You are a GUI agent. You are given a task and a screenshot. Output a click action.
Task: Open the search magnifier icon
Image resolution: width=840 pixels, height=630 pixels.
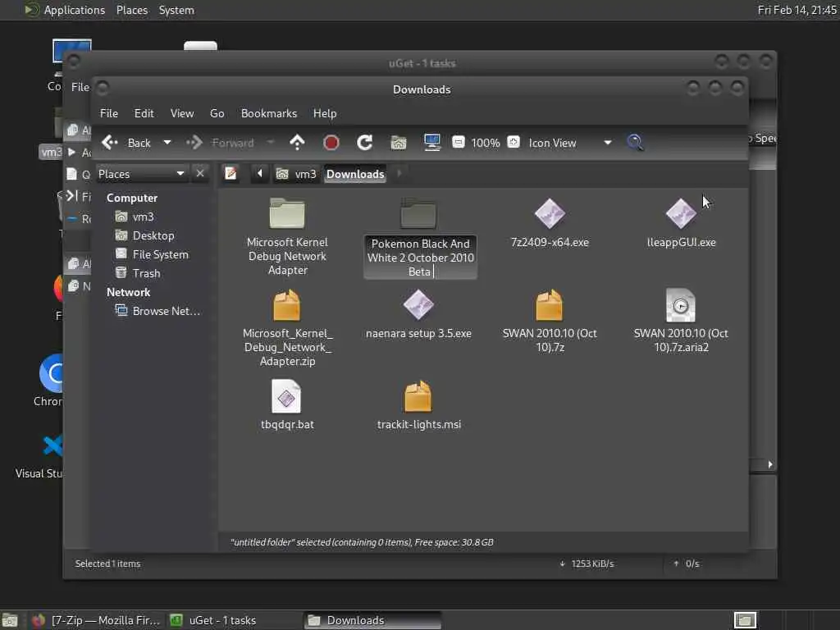coord(635,143)
